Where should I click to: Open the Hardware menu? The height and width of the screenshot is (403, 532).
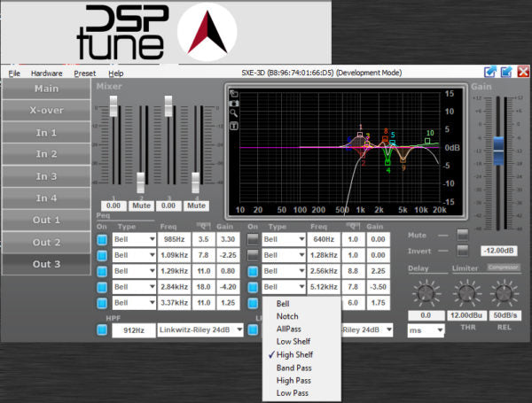(x=46, y=74)
